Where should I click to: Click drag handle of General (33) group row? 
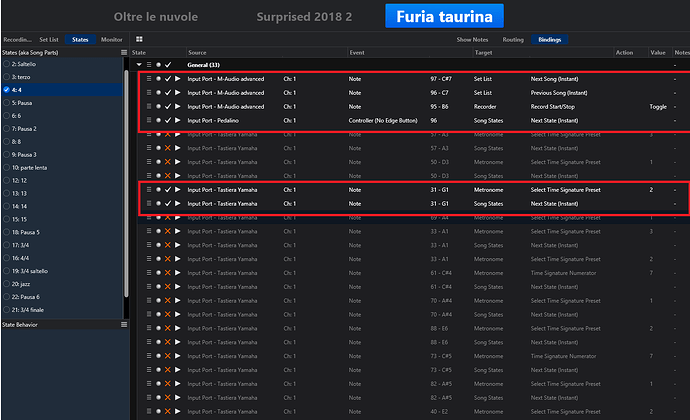tap(149, 65)
